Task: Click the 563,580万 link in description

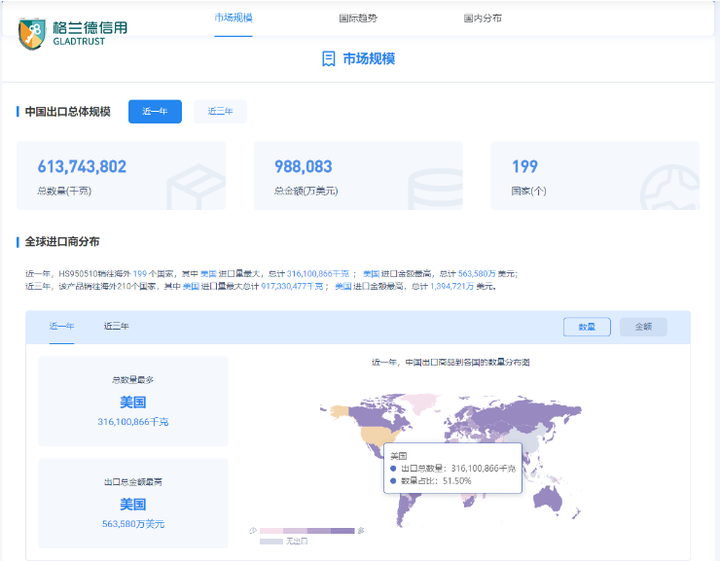Action: [x=477, y=274]
